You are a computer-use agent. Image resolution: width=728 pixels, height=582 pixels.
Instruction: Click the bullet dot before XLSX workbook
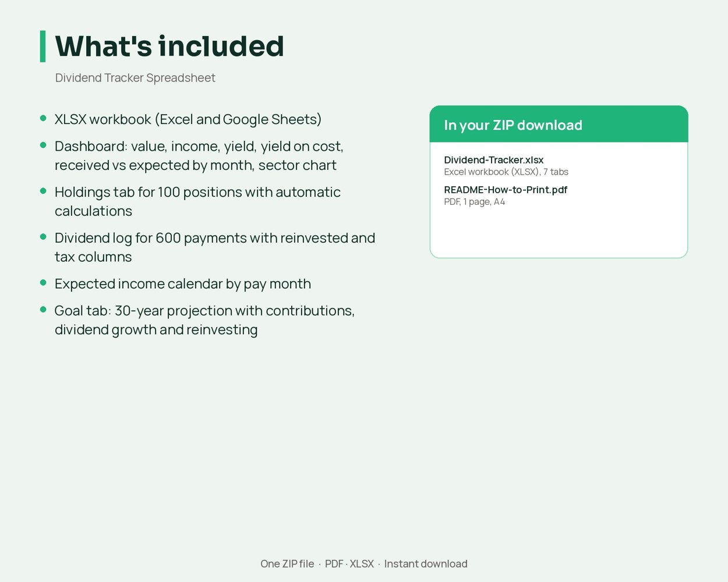pos(43,118)
